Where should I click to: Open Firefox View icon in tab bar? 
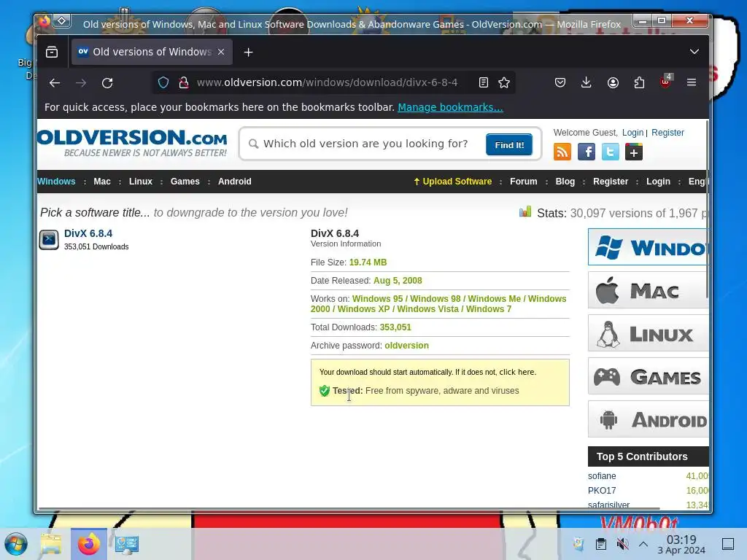click(x=52, y=52)
